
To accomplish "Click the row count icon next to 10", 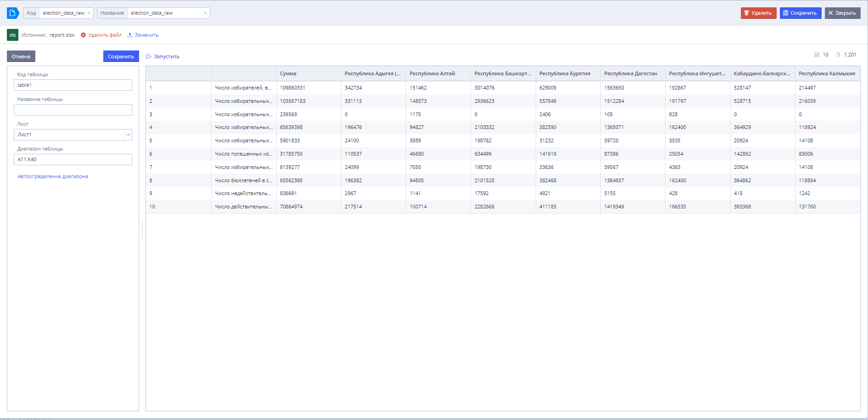I will tap(817, 55).
